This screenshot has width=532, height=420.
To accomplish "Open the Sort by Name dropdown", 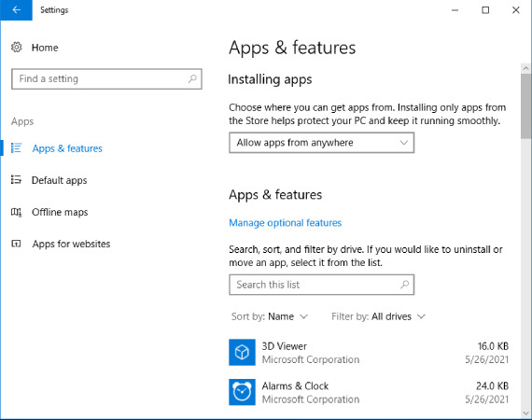I will (x=270, y=316).
